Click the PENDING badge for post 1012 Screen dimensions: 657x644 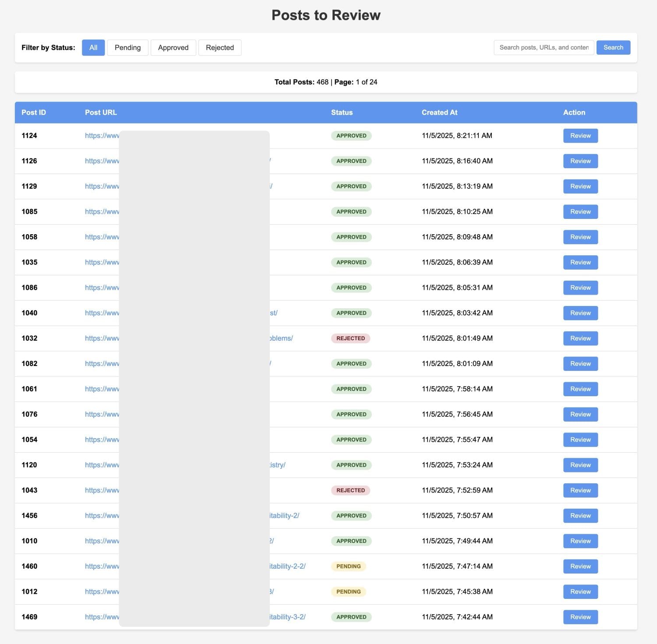[348, 592]
